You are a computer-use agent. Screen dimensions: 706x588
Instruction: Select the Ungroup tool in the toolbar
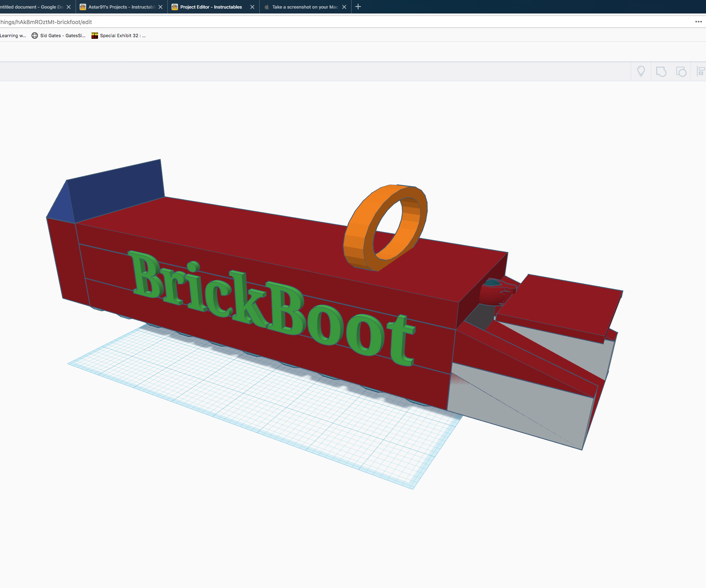682,71
